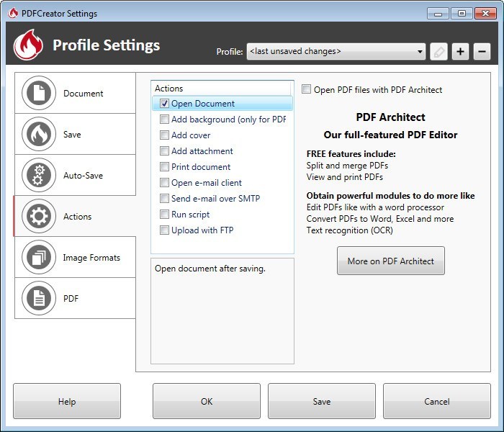
Task: Click the 'Profile Settings' header title
Action: point(106,45)
